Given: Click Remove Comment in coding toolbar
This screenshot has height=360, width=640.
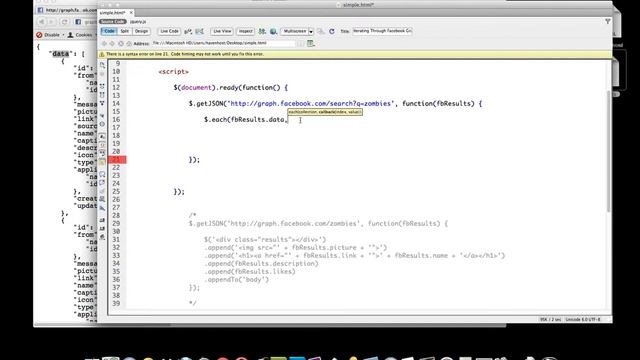Looking at the screenshot, I should tap(102, 182).
